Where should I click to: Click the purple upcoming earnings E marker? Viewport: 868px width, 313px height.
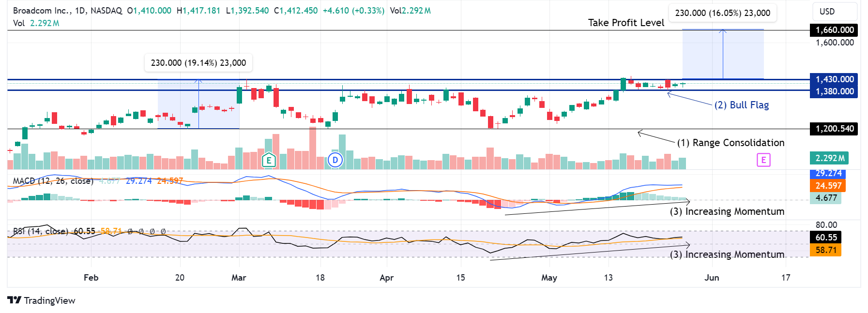pos(763,160)
